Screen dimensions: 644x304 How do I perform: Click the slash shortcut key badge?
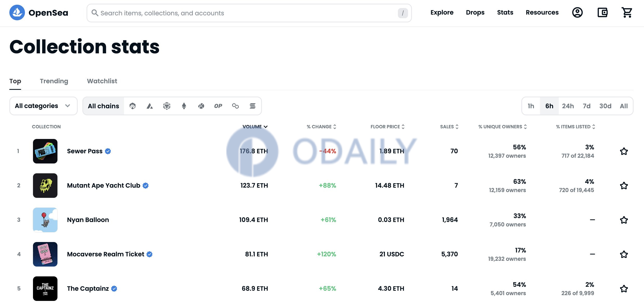coord(403,13)
